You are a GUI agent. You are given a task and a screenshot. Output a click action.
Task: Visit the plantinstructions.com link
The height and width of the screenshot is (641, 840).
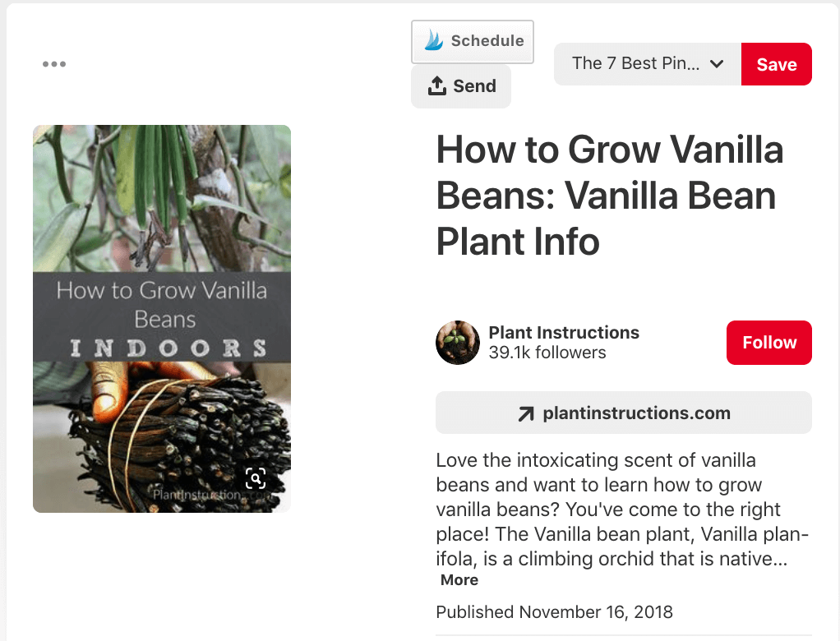point(636,413)
